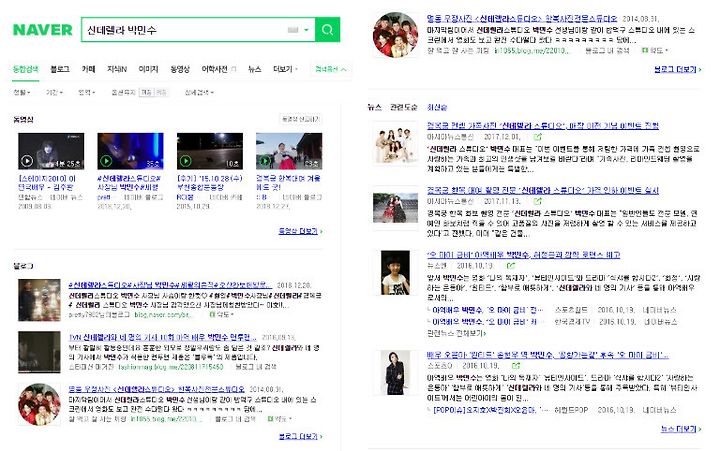The width and height of the screenshot is (720, 451).
Task: Switch to the 지식iN tab
Action: pos(117,69)
